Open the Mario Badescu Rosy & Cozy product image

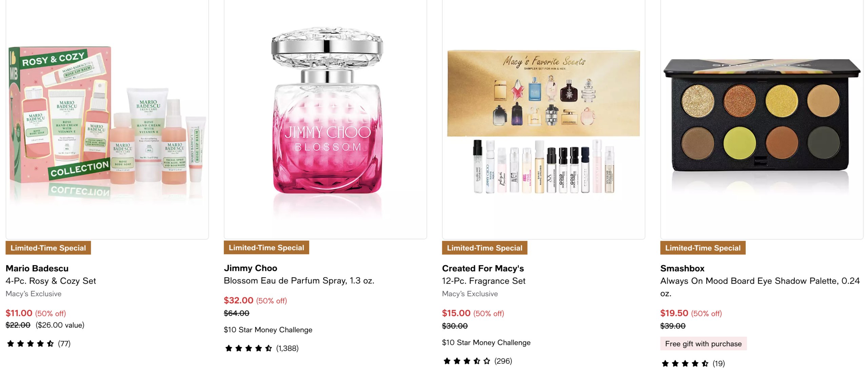107,119
